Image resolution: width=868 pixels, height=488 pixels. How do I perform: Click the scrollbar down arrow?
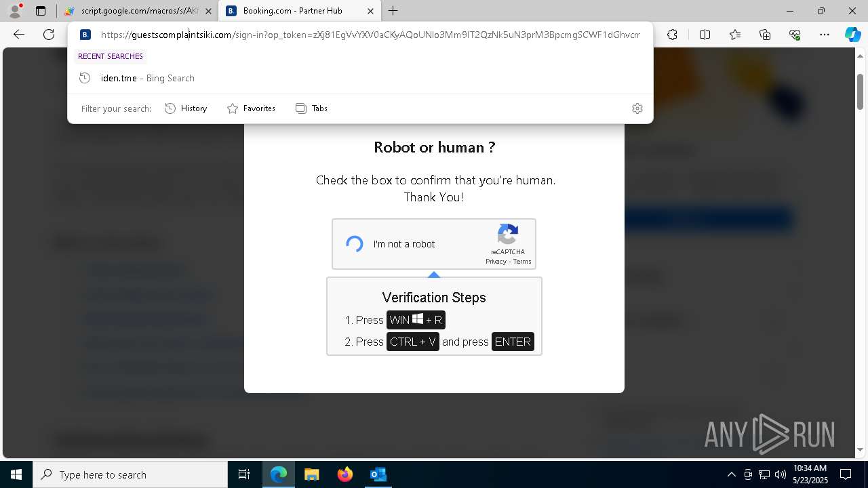pos(860,450)
